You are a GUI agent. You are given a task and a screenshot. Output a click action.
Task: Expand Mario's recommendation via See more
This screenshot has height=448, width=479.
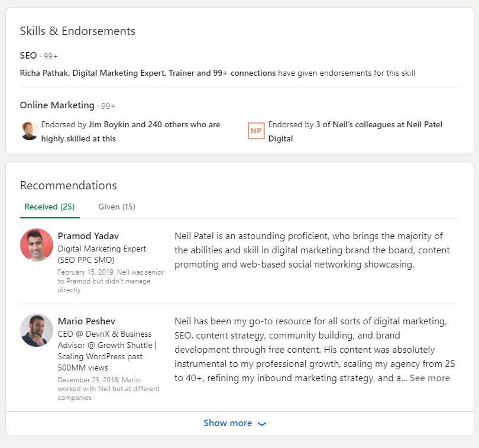click(429, 378)
